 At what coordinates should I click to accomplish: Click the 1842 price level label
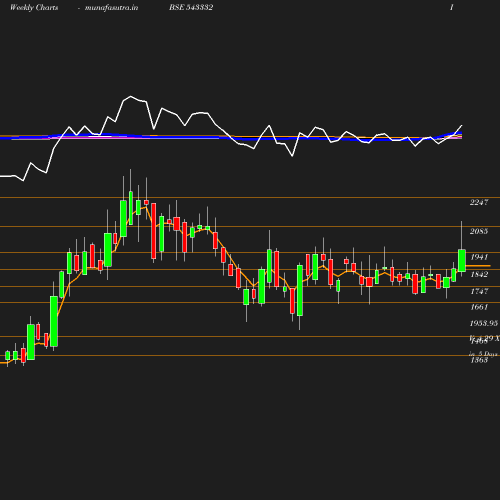click(x=479, y=274)
